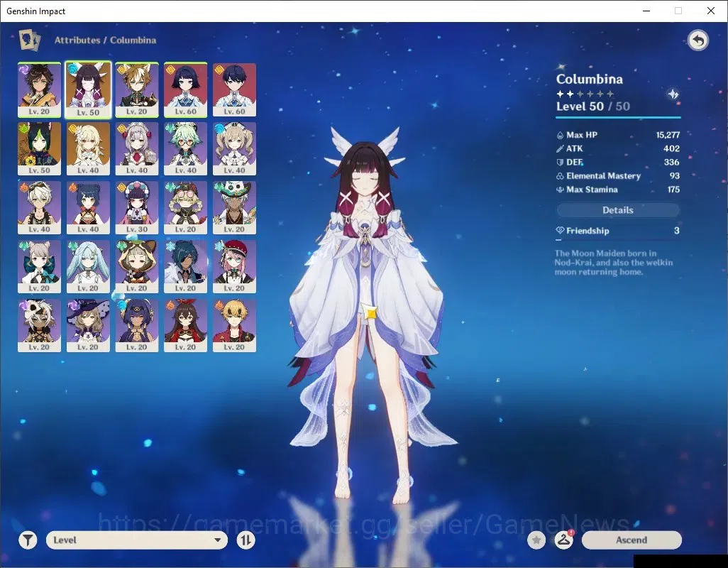The height and width of the screenshot is (568, 728).
Task: Select Sayu's hooded portrait
Action: [x=137, y=266]
